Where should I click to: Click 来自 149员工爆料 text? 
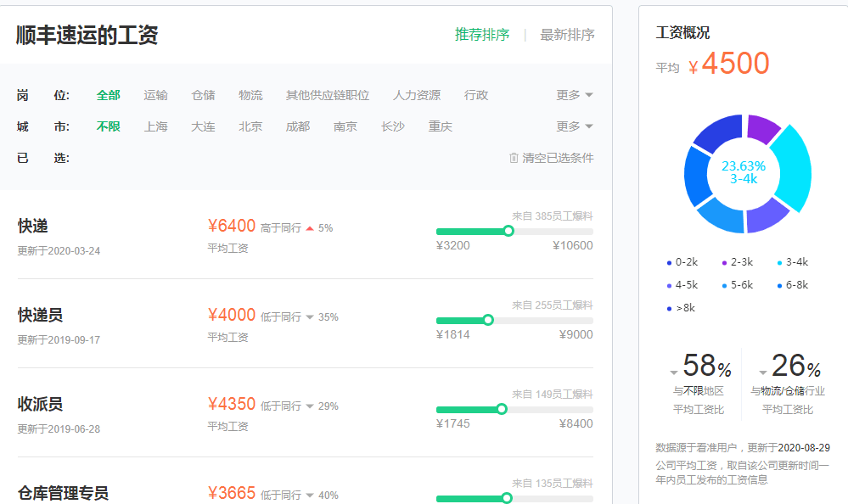pyautogui.click(x=552, y=395)
